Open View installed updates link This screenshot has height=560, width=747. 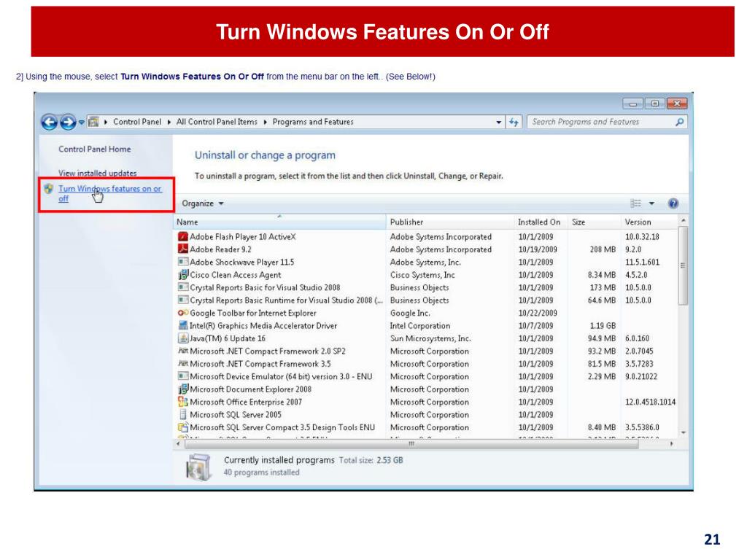(x=98, y=174)
